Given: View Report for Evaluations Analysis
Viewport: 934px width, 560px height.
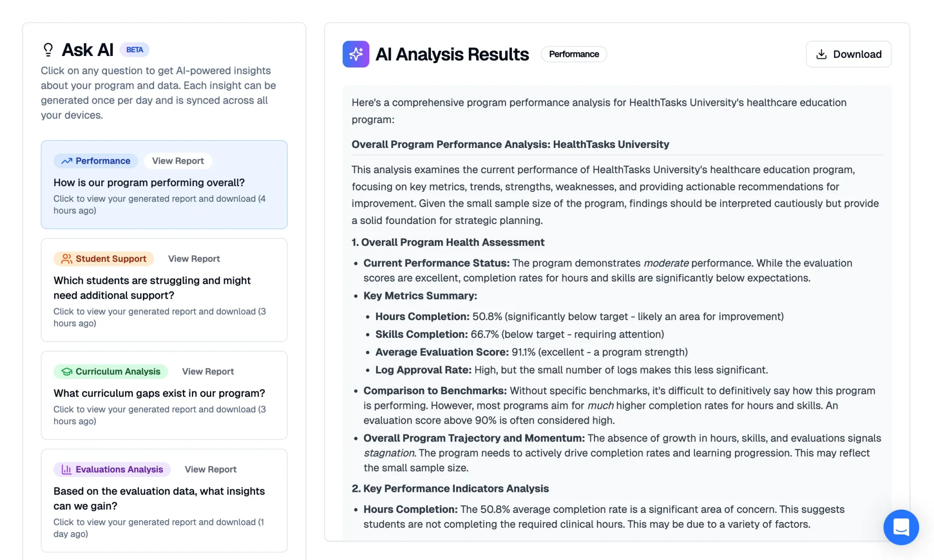Looking at the screenshot, I should point(211,469).
